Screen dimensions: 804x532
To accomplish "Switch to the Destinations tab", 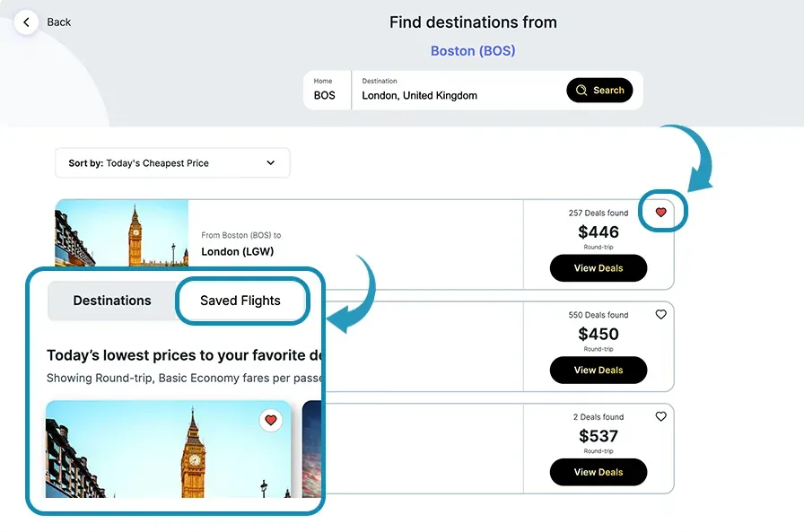I will point(112,301).
